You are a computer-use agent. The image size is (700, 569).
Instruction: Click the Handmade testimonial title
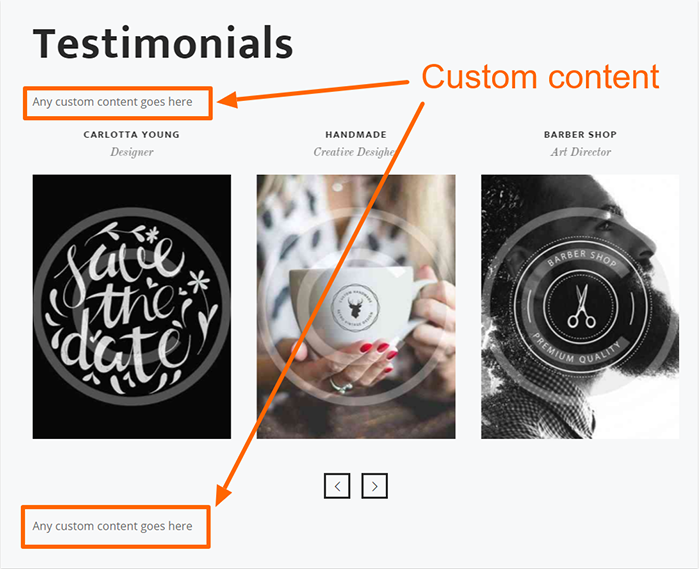click(355, 134)
